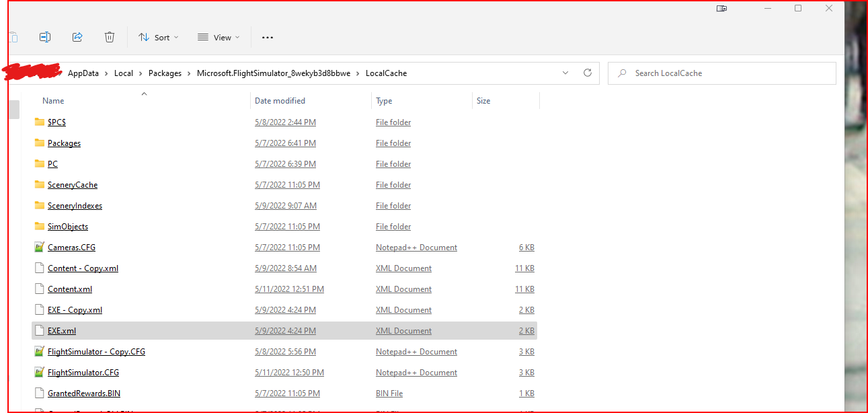Click the EXE.xml file icon
This screenshot has width=868, height=413.
(39, 331)
